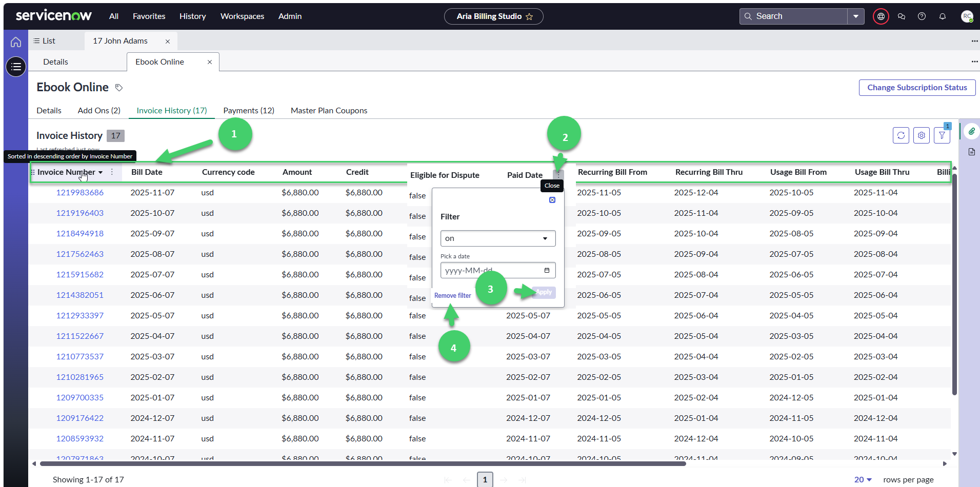Open invoice 1210281965
980x487 pixels.
[80, 377]
